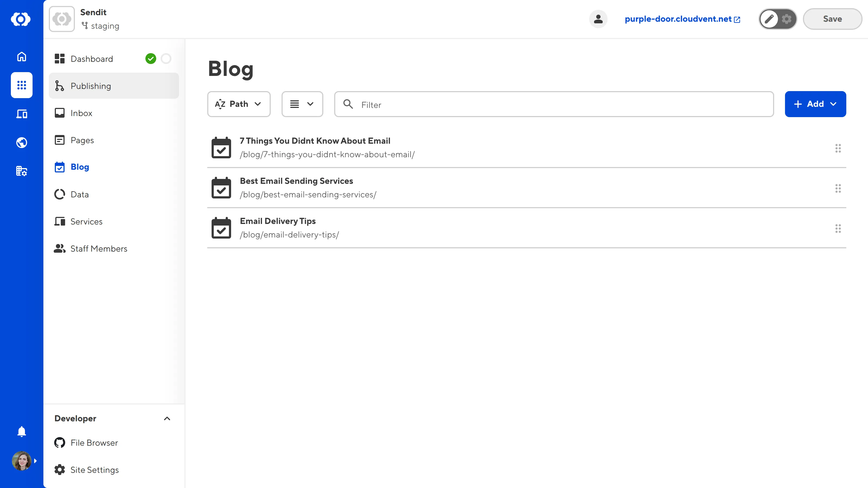
Task: Toggle between editing and settings mode
Action: coord(777,19)
